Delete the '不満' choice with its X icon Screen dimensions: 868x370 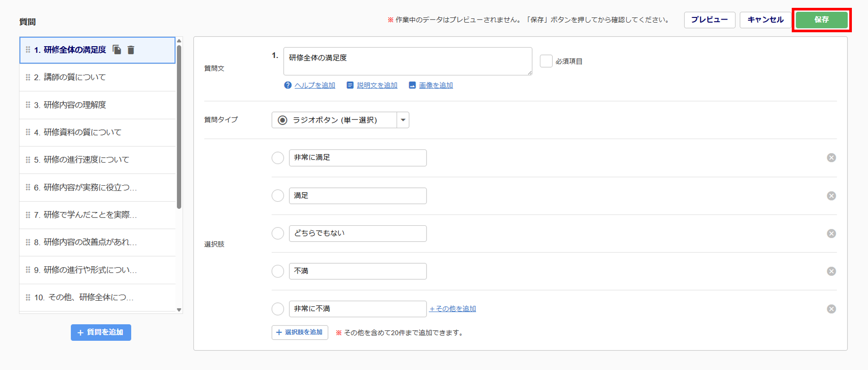(x=831, y=271)
